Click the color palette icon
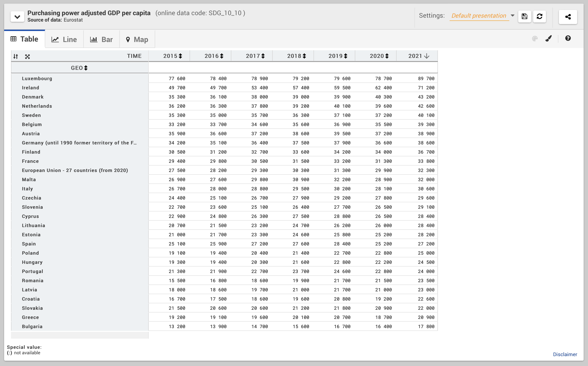Screen dimensions: 588x366 tap(535, 39)
